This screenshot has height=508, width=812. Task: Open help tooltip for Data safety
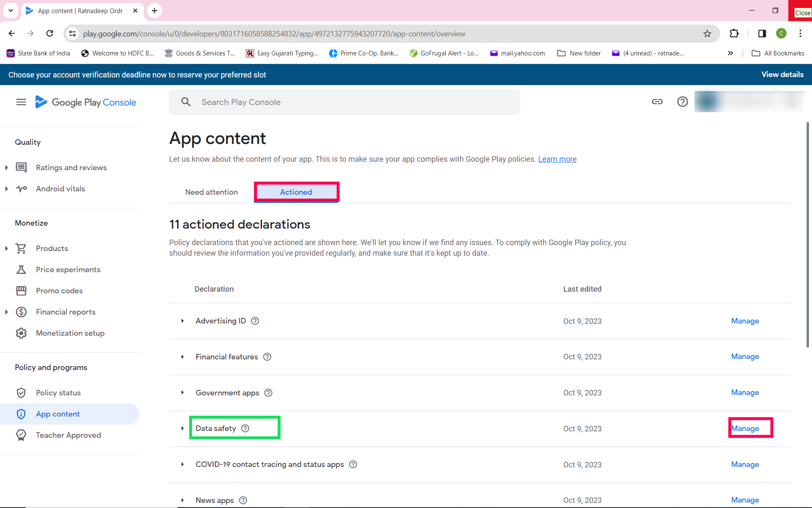tap(245, 428)
